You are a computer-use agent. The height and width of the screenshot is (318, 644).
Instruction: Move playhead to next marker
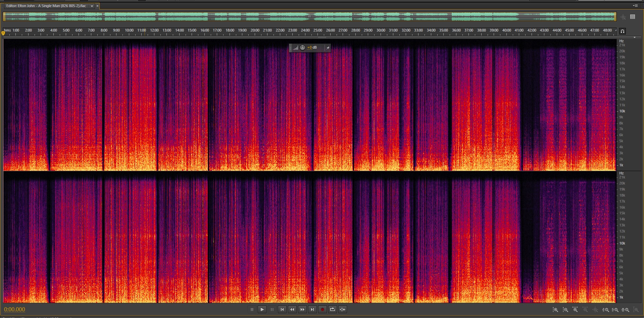point(312,310)
